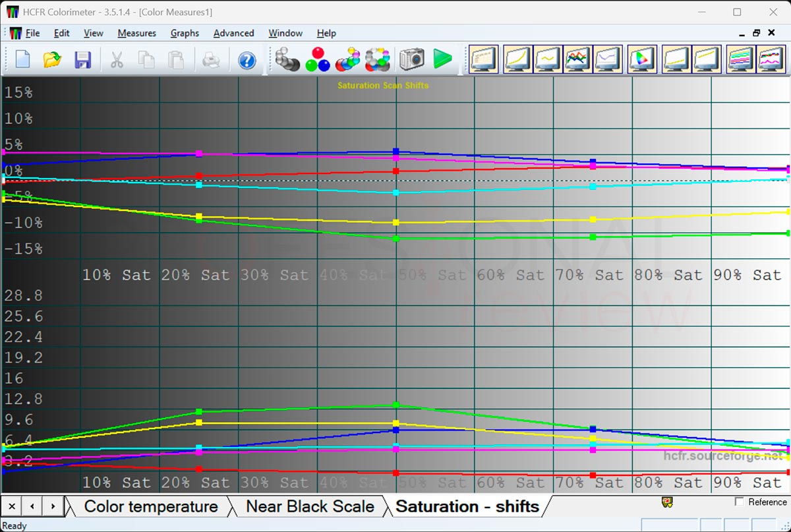791x532 pixels.
Task: Click the Ready status bar text
Action: [15, 525]
